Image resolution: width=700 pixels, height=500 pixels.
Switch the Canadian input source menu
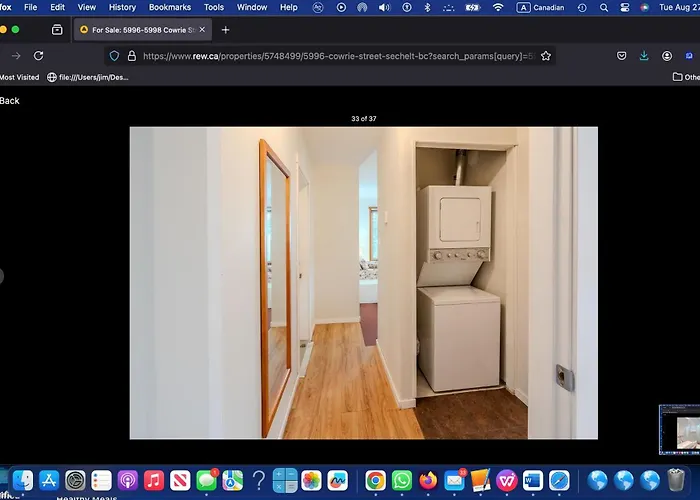tap(541, 8)
